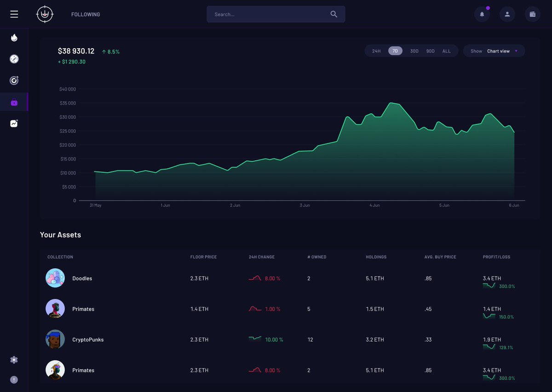Screen dimensions: 552x392
Task: Click inside the Search input field
Action: 258,14
